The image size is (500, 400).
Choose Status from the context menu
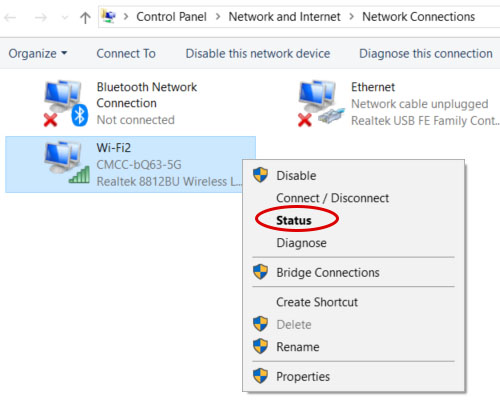294,220
